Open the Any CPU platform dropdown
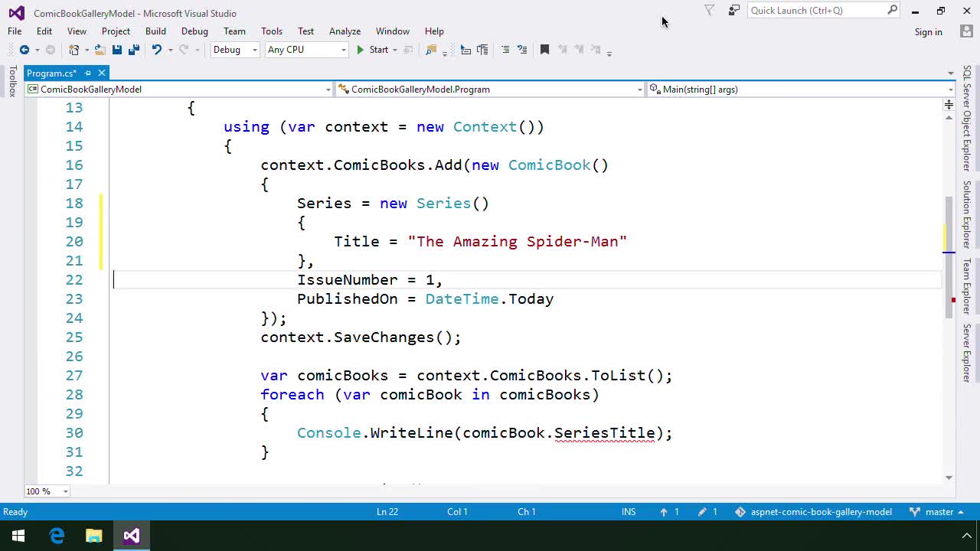The image size is (980, 551). coord(306,49)
